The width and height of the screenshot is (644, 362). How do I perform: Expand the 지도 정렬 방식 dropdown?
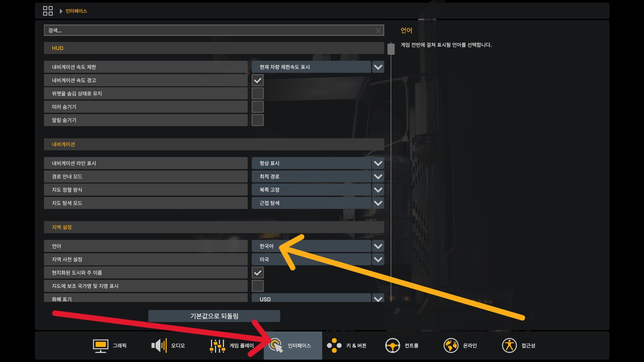[317, 190]
